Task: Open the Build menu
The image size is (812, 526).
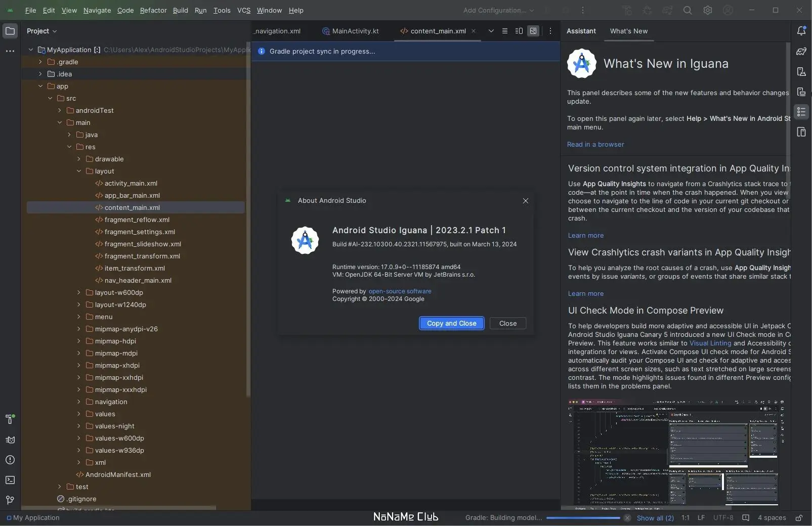Action: click(x=180, y=10)
